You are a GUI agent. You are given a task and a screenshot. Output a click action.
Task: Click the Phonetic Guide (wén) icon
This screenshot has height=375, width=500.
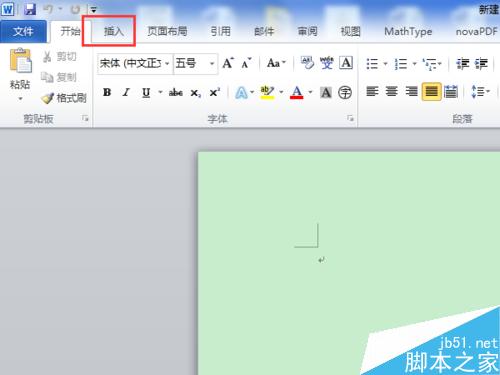pos(327,63)
